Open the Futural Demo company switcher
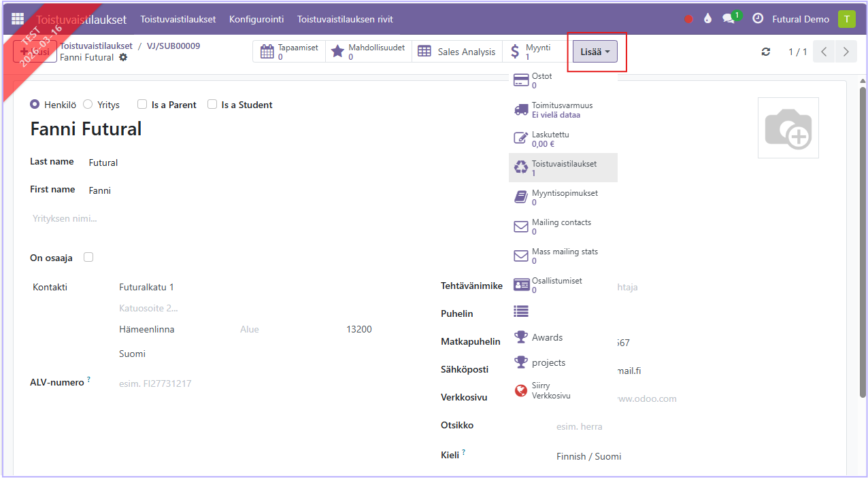This screenshot has height=478, width=868. coord(801,19)
